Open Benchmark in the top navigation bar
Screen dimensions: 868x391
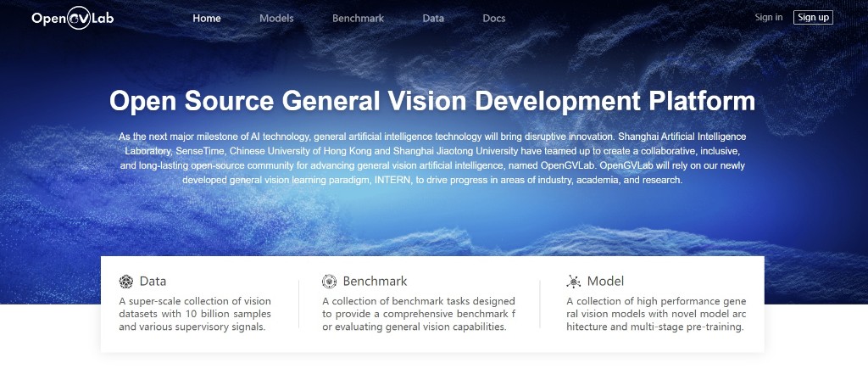tap(358, 18)
